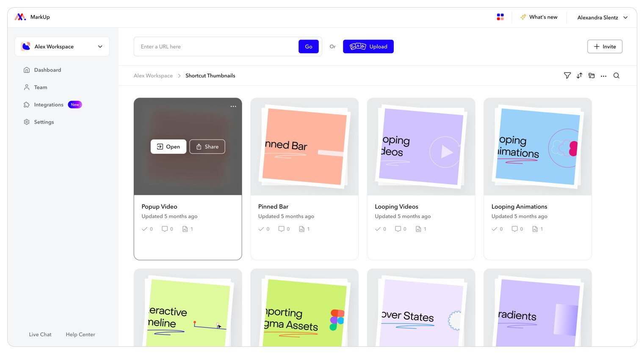Open Settings with the gear icon
Image resolution: width=644 pixels, height=354 pixels.
coord(27,122)
